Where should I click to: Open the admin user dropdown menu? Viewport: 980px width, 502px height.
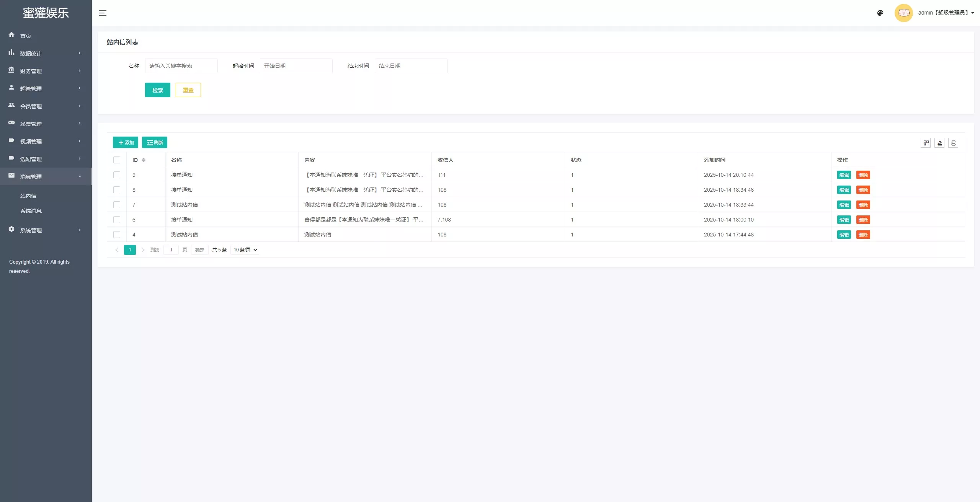[x=946, y=13]
